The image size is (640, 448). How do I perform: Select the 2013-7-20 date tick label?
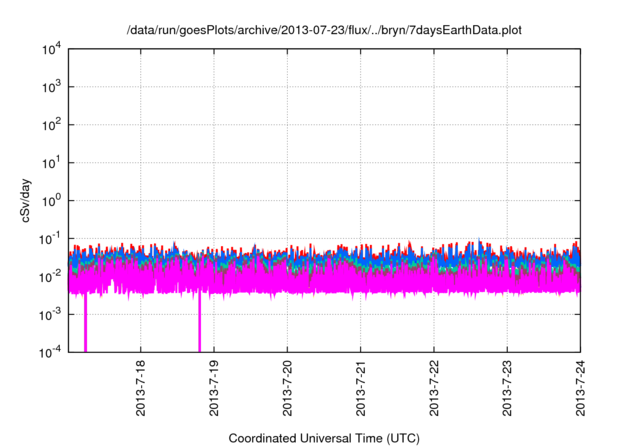click(287, 388)
